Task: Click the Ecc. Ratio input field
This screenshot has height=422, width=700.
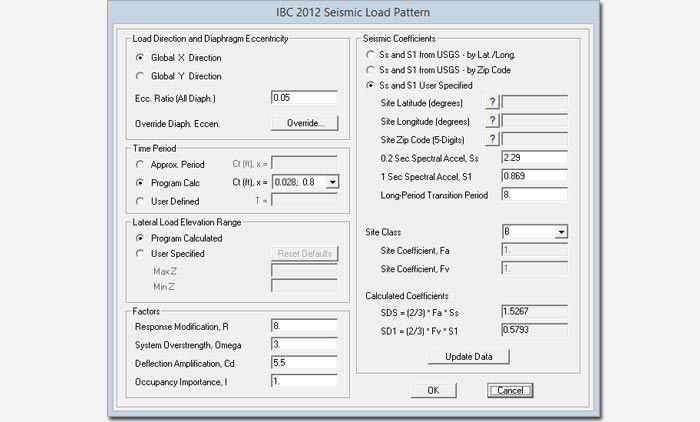Action: [x=304, y=97]
